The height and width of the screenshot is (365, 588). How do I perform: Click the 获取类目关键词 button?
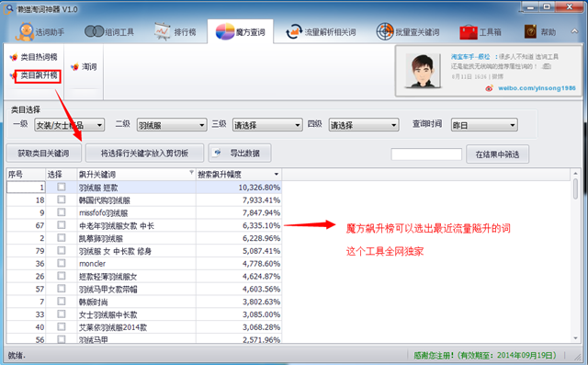point(43,153)
